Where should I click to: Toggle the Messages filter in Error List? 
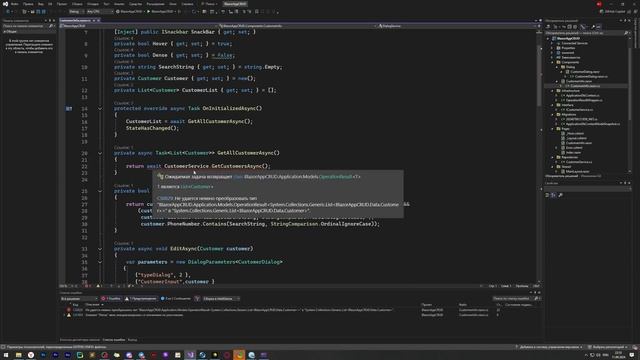pos(176,299)
